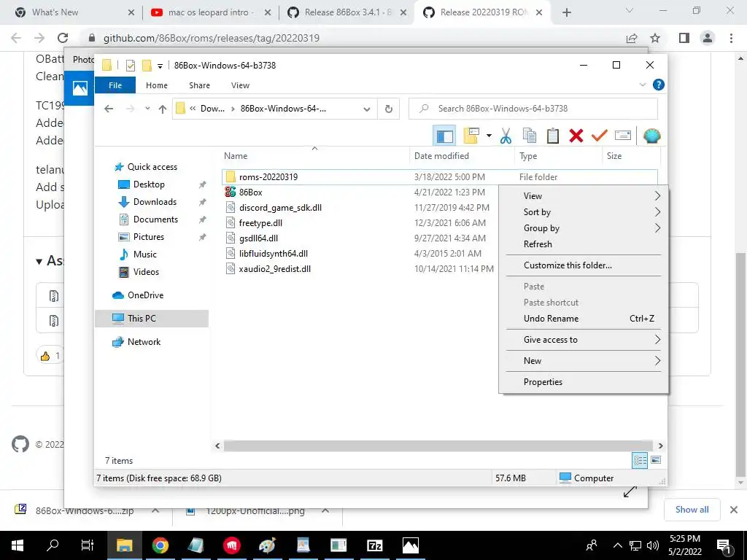
Task: Click the 86Box application icon
Action: tap(231, 192)
